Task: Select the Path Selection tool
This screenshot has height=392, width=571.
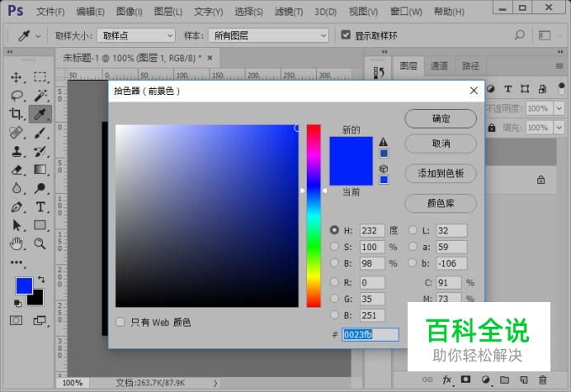Action: 16,225
